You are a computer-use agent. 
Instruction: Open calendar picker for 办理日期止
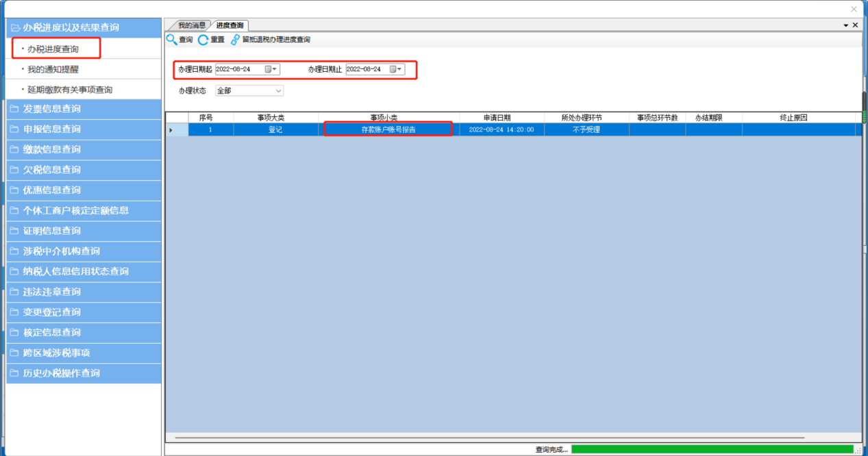click(395, 69)
